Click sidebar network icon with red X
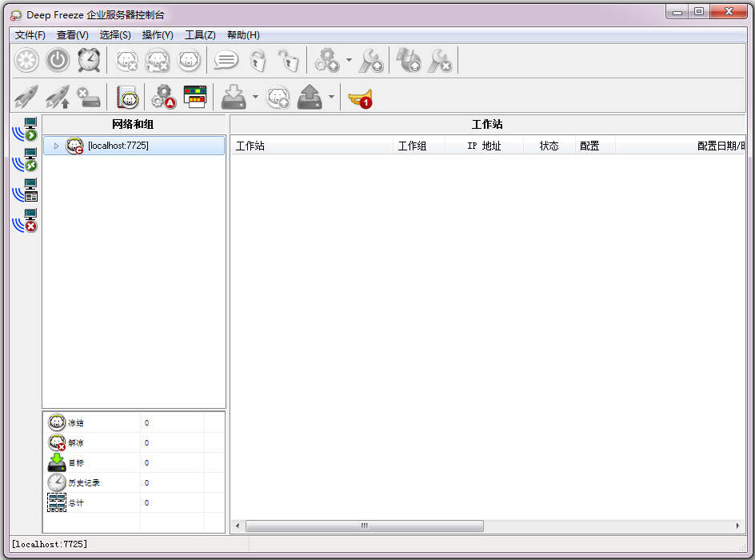The height and width of the screenshot is (560, 755). pos(25,221)
